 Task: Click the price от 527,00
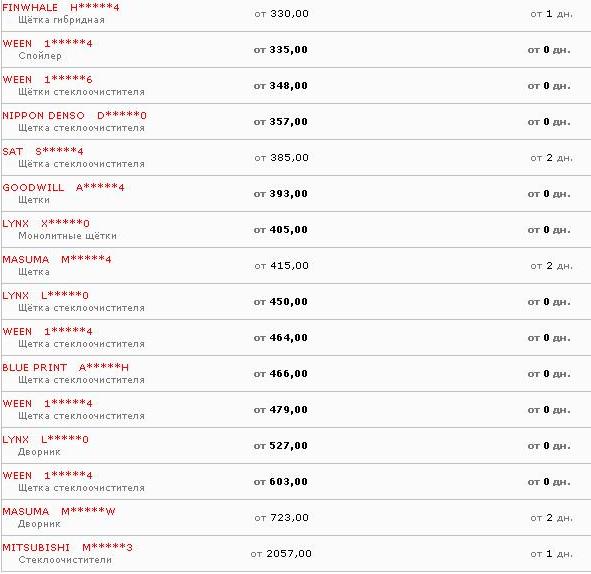(280, 446)
